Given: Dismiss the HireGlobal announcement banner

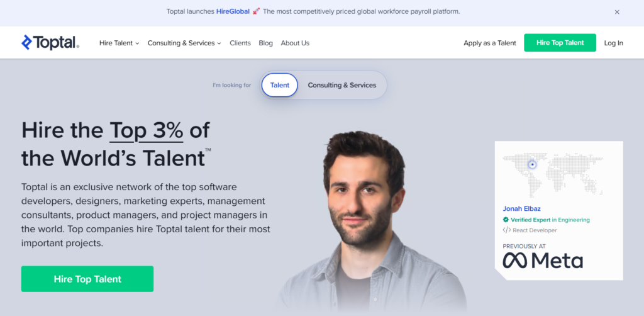Looking at the screenshot, I should pyautogui.click(x=617, y=12).
